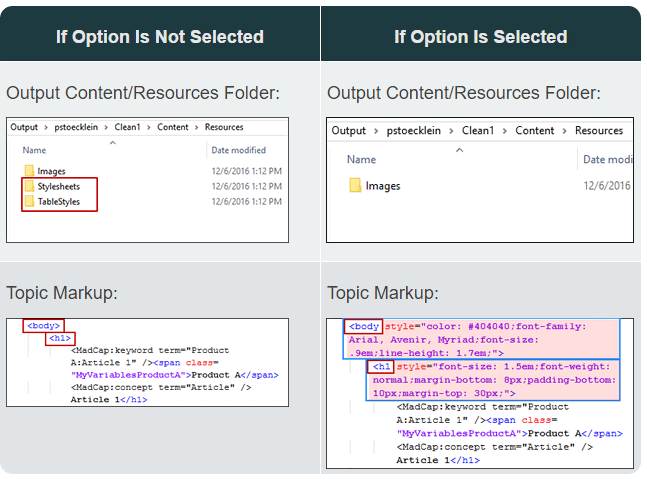Click pstoecklein breadcrumb in right explorer
The height and width of the screenshot is (479, 647).
(413, 130)
